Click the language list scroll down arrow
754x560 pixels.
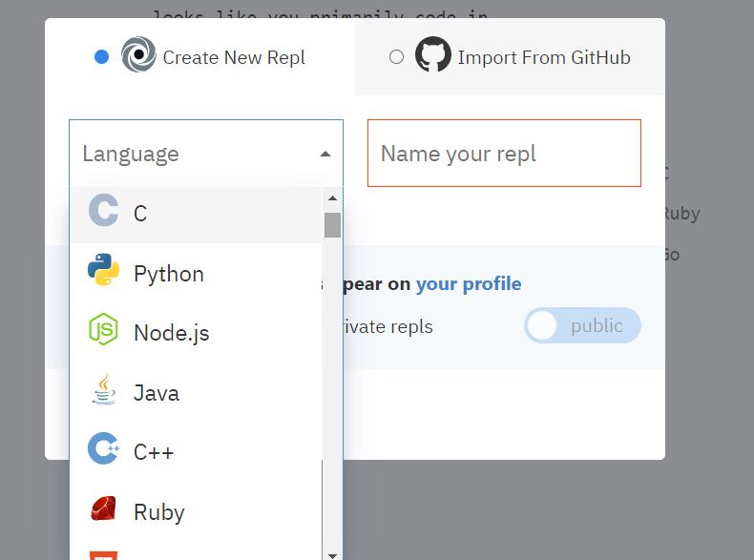tap(332, 555)
